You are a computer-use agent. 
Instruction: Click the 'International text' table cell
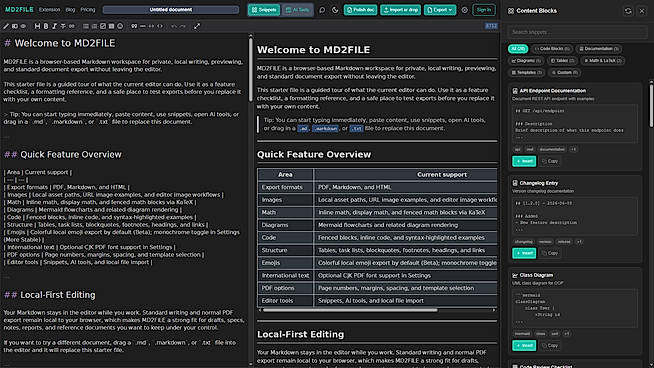pos(285,275)
